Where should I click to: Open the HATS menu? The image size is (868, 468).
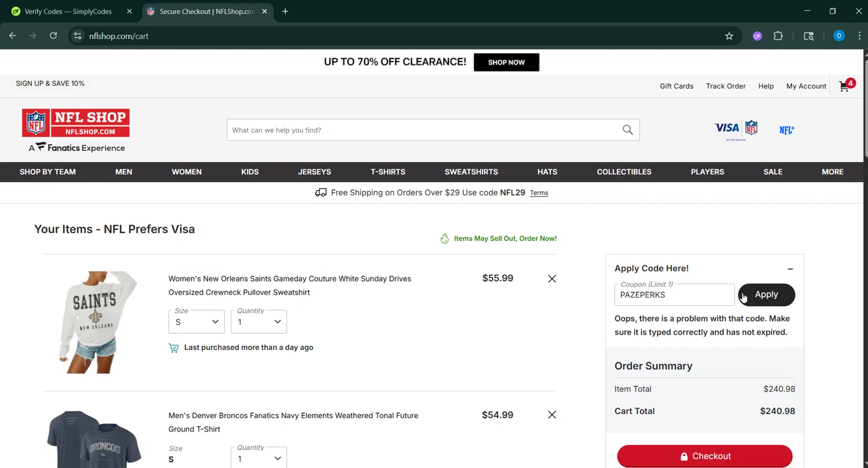coord(547,171)
